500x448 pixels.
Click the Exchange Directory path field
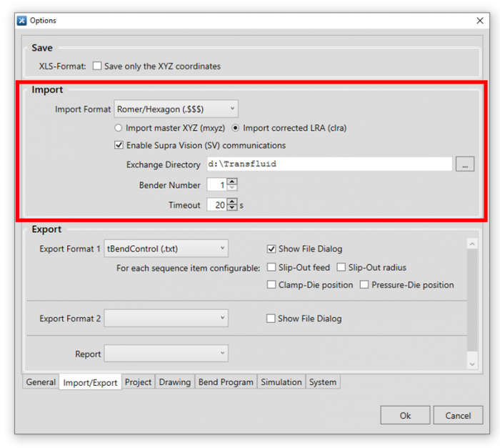[329, 164]
